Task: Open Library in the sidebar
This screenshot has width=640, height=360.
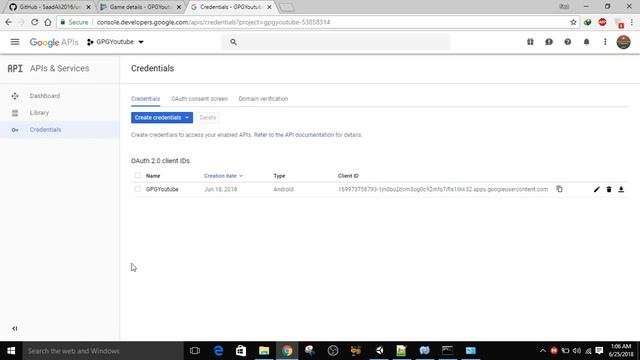Action: point(39,113)
